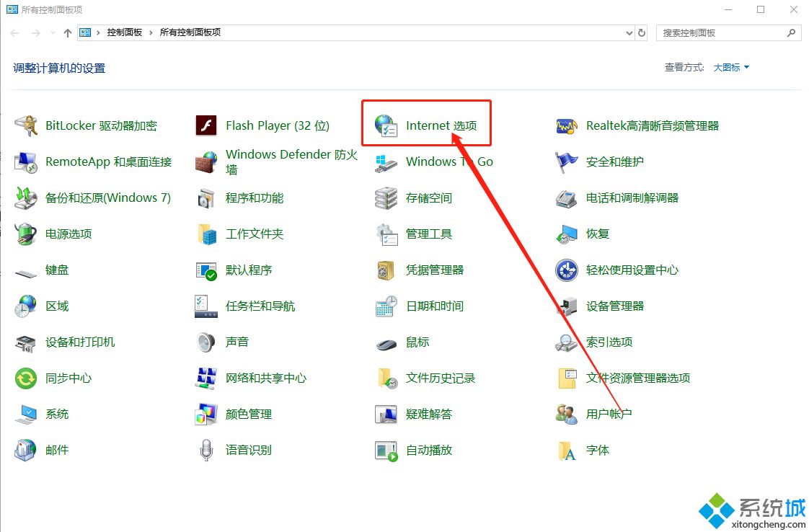Open the Windows To Go icon
This screenshot has height=532, width=809.
pos(386,163)
